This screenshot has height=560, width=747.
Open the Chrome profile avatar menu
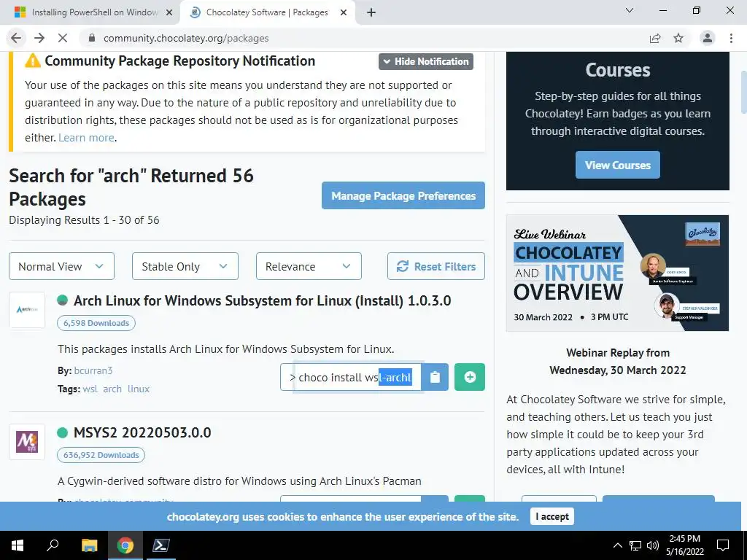pos(708,38)
